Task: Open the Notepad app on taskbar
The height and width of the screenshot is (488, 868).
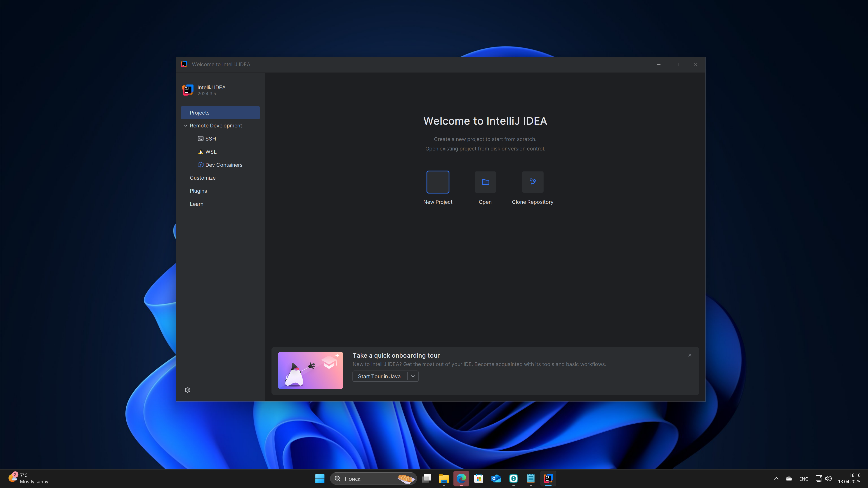Action: [x=531, y=479]
